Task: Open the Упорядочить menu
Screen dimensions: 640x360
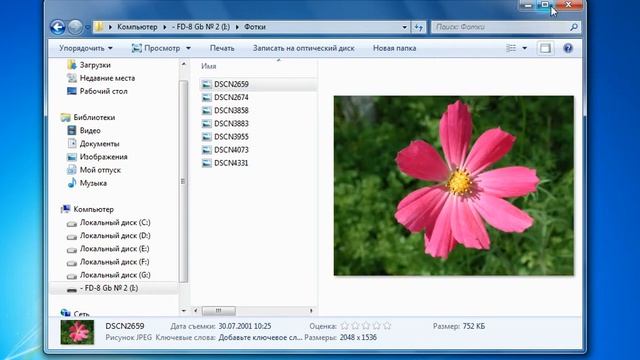Action: [86, 48]
